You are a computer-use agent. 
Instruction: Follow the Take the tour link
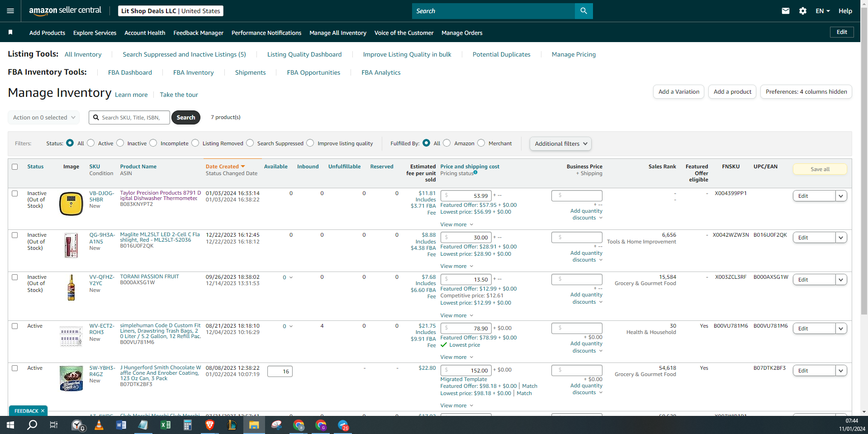(179, 95)
